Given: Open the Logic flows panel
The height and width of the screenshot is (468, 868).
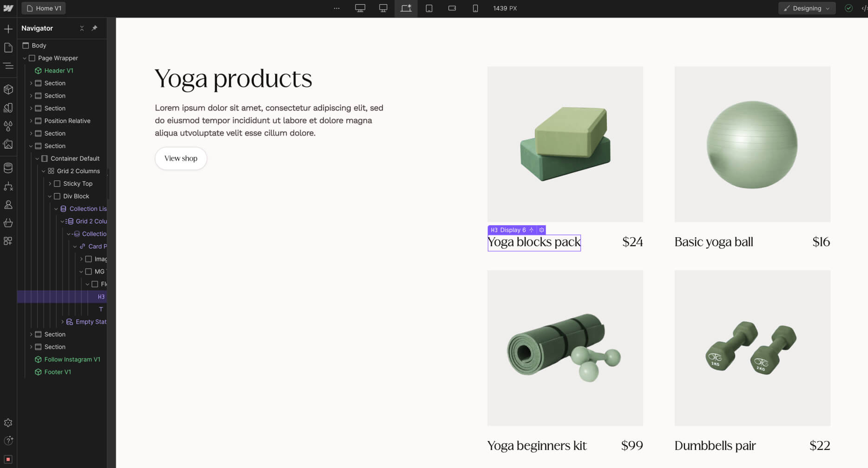Looking at the screenshot, I should click(x=8, y=186).
